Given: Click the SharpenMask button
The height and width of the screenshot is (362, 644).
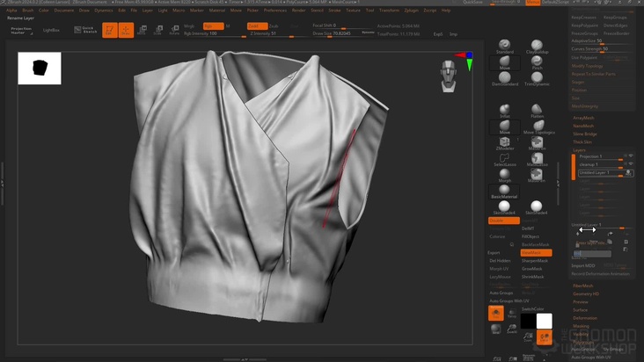Looking at the screenshot, I should point(534,261).
